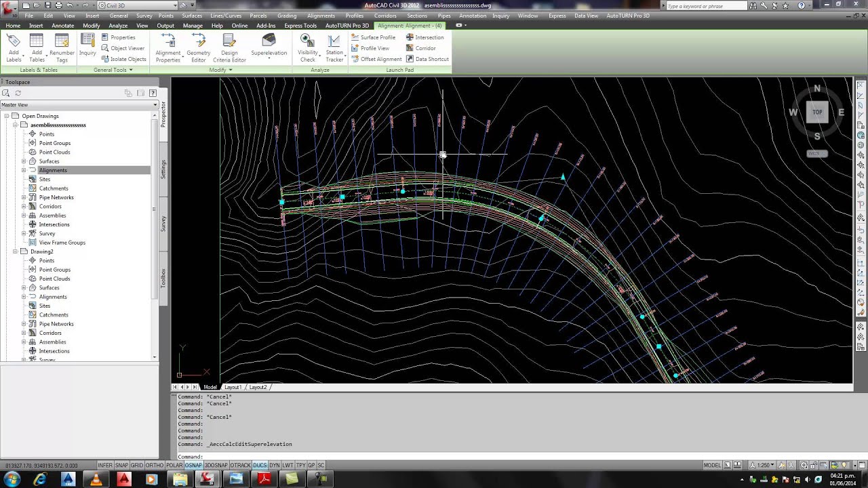This screenshot has height=488, width=868.
Task: Toggle SNAP mode in the status bar
Action: tap(121, 466)
